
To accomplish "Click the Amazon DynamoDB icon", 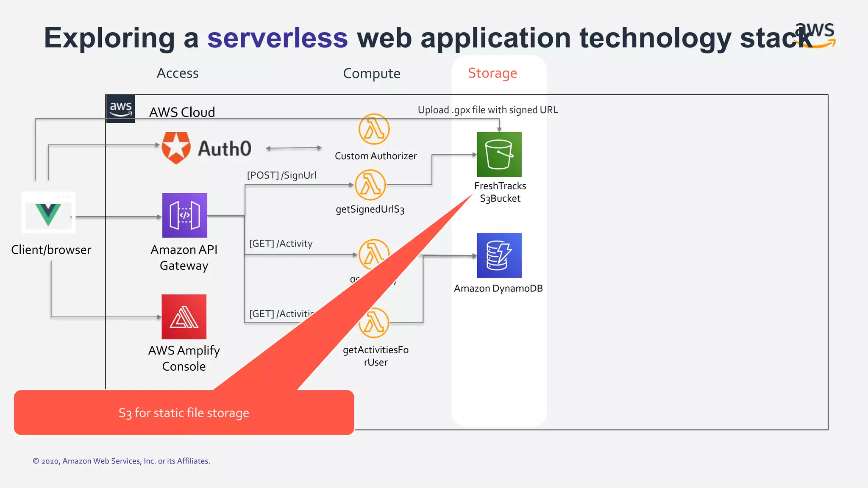I will click(499, 255).
